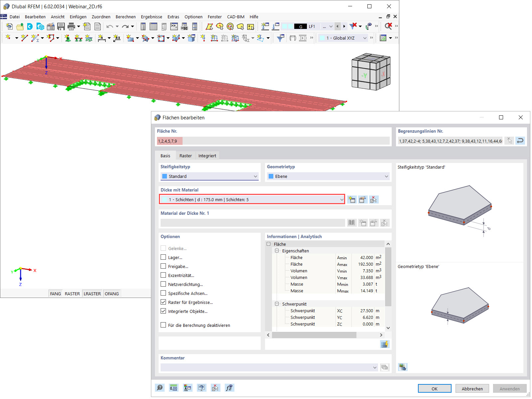Click the help icon in dialog footer
The width and height of the screenshot is (532, 399).
160,388
